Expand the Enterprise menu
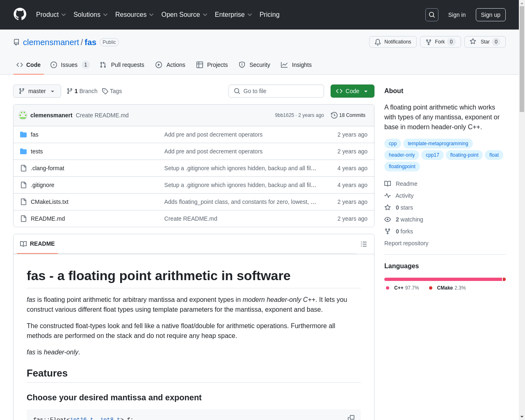 tap(233, 15)
